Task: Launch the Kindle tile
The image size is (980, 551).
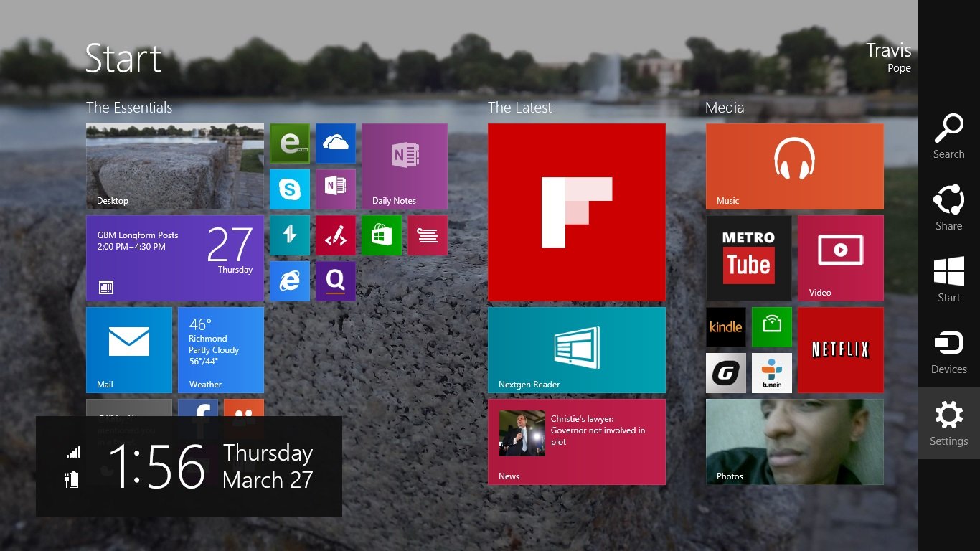Action: tap(726, 327)
